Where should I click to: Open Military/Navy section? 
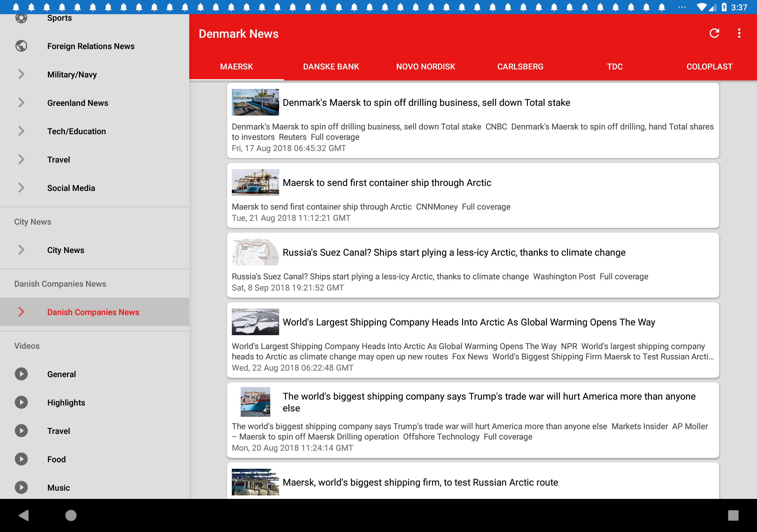point(95,74)
